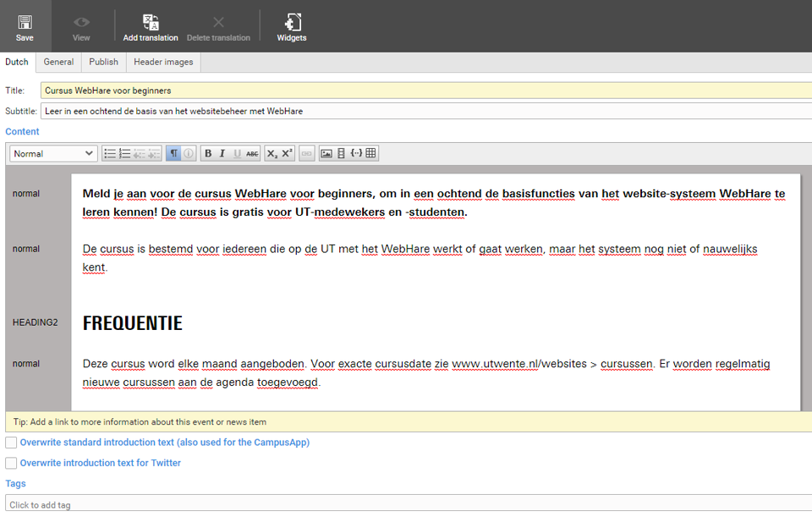
Task: Insert a numbered list
Action: pos(125,153)
